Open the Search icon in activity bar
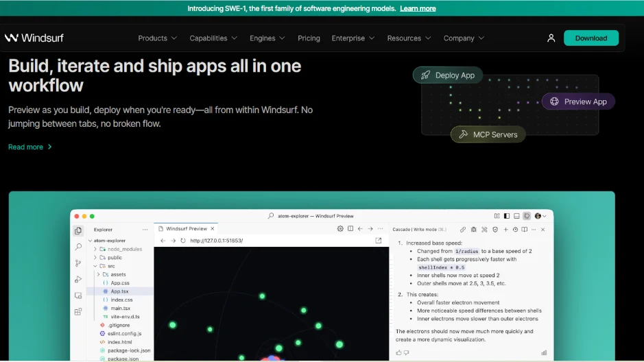This screenshot has height=362, width=644. (78, 247)
